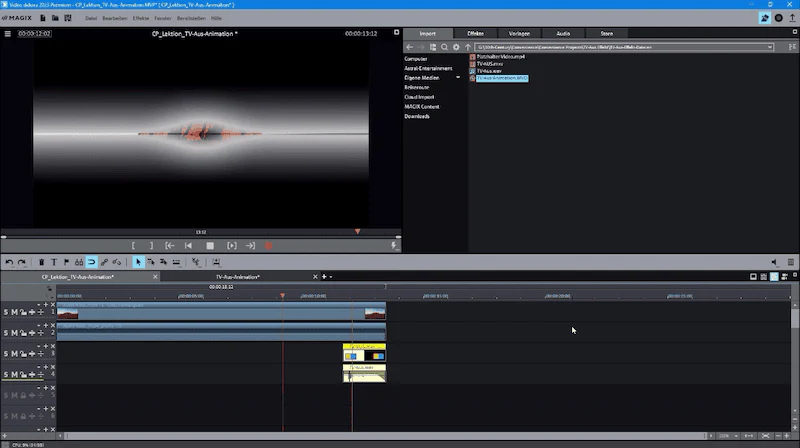Select the highlighted TV-Aus-Animation.MVD file
This screenshot has height=448, width=800.
(x=502, y=78)
